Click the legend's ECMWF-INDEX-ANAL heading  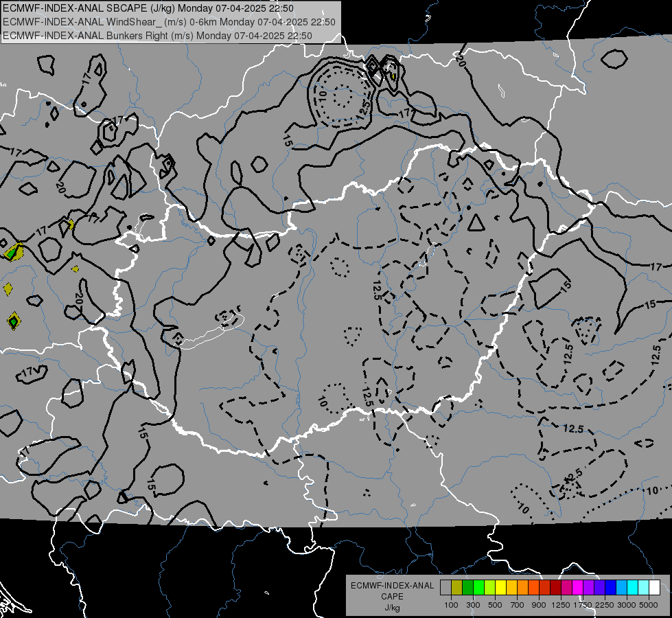(392, 586)
